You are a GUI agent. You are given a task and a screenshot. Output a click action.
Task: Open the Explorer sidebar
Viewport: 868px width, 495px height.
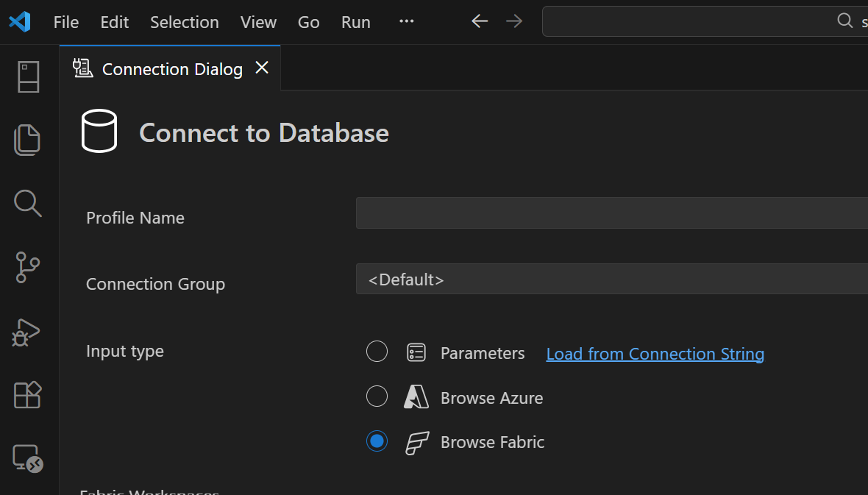27,140
